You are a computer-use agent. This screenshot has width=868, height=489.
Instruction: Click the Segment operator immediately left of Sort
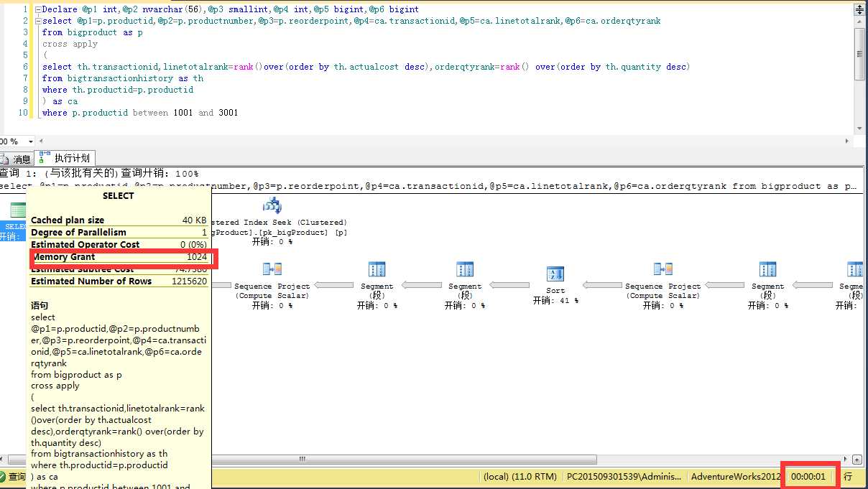point(464,269)
